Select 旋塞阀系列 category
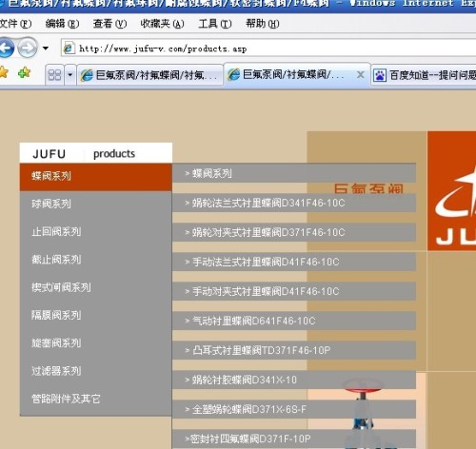 point(96,343)
